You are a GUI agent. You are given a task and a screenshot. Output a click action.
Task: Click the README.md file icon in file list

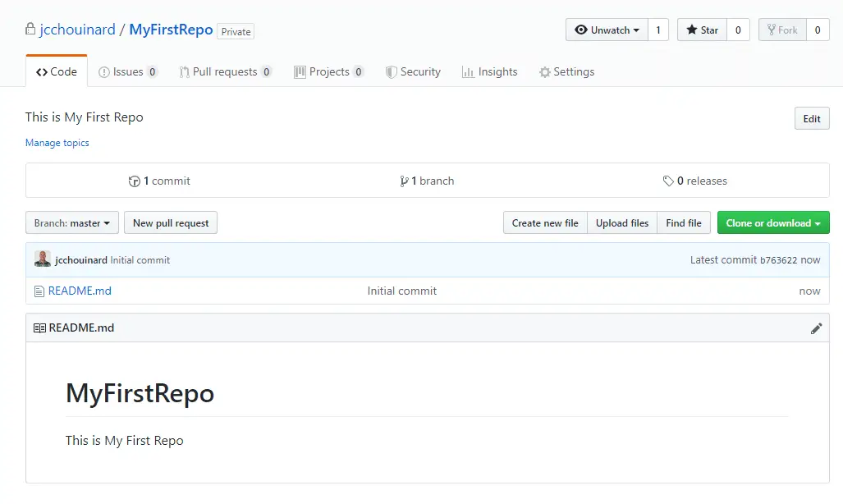(39, 291)
